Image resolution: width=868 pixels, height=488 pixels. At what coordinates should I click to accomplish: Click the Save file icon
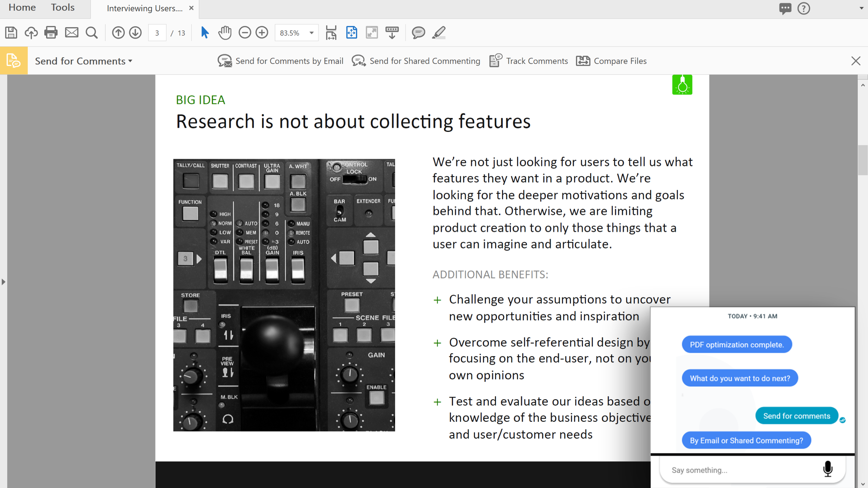coord(11,33)
